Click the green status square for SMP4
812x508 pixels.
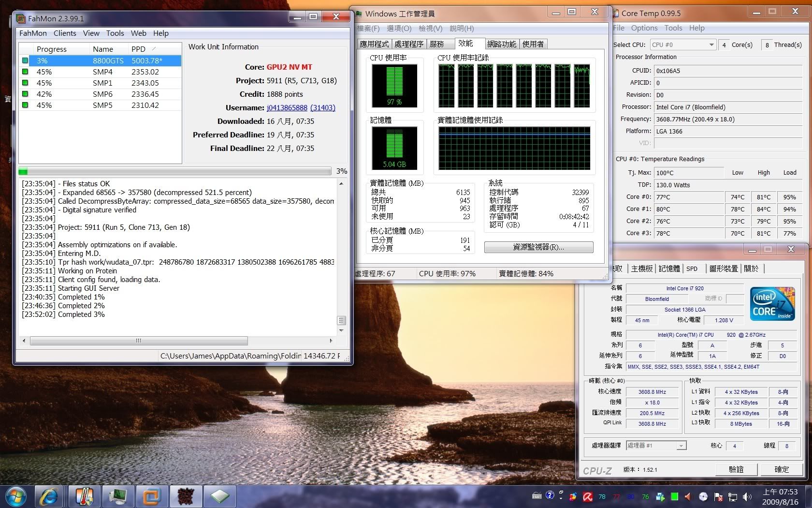(x=25, y=72)
